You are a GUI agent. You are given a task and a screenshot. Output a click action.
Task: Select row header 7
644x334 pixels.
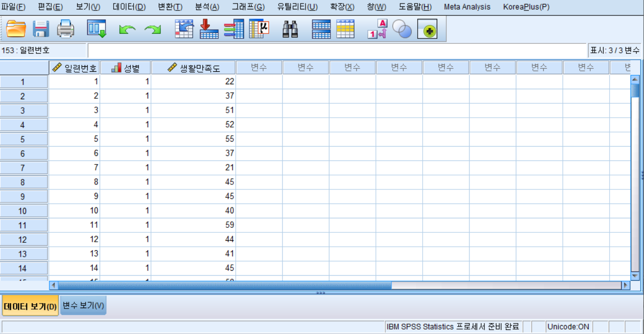(x=24, y=168)
